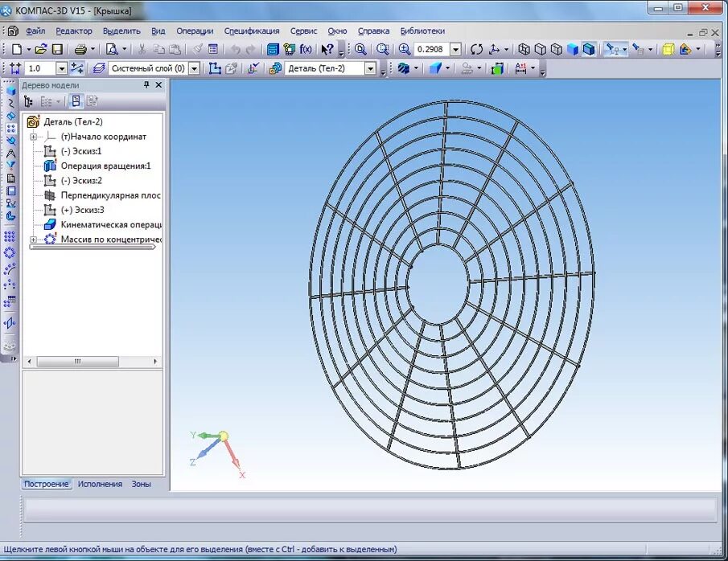Select Кинематическая операция in model tree
The height and width of the screenshot is (561, 728).
click(111, 225)
